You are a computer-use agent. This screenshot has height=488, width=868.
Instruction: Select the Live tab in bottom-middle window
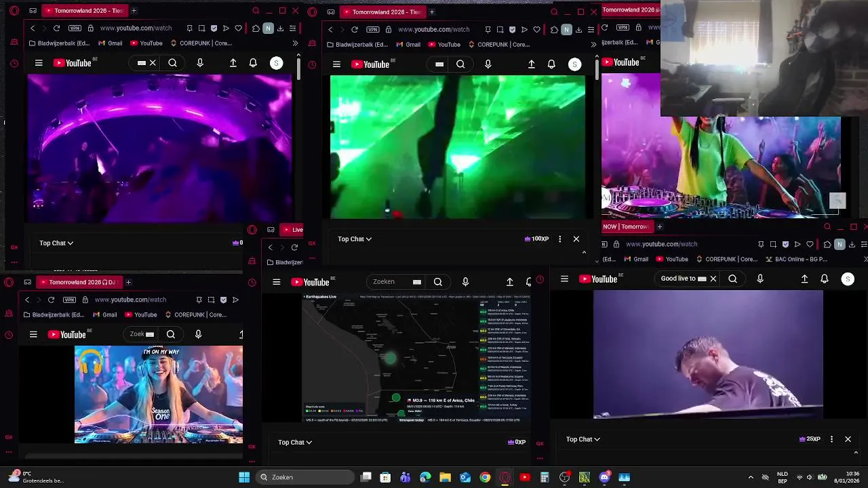(x=293, y=229)
